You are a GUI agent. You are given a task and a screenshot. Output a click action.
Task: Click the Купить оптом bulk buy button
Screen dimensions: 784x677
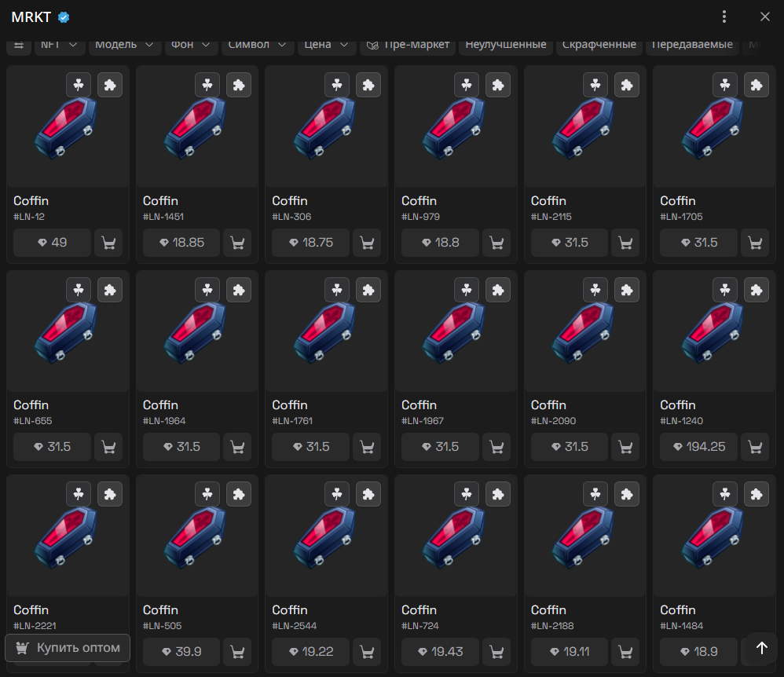(68, 648)
